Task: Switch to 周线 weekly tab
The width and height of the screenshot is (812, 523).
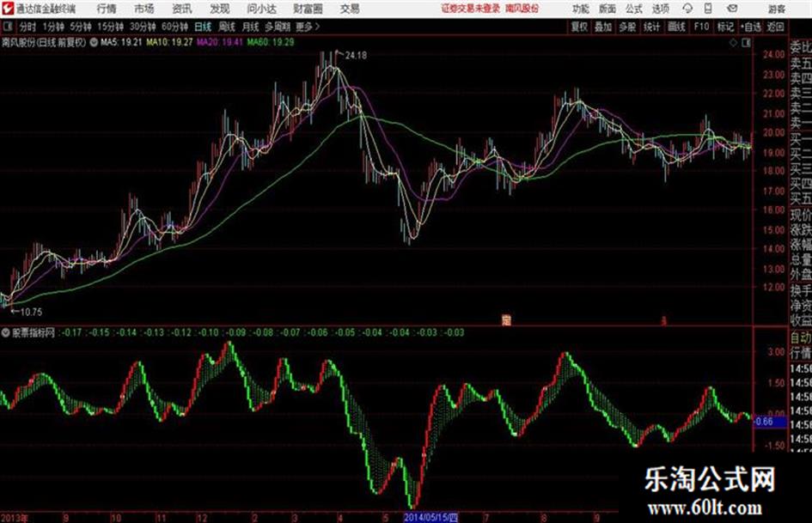Action: pyautogui.click(x=226, y=27)
